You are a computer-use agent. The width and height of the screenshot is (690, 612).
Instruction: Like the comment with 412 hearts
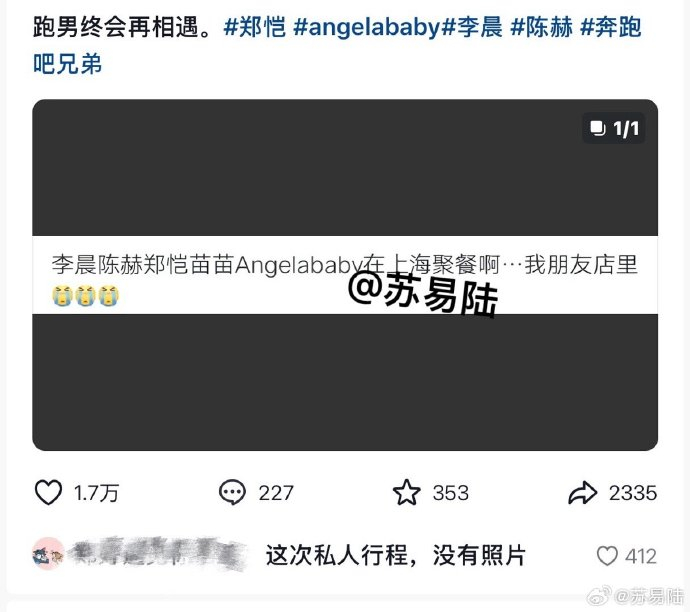point(607,556)
